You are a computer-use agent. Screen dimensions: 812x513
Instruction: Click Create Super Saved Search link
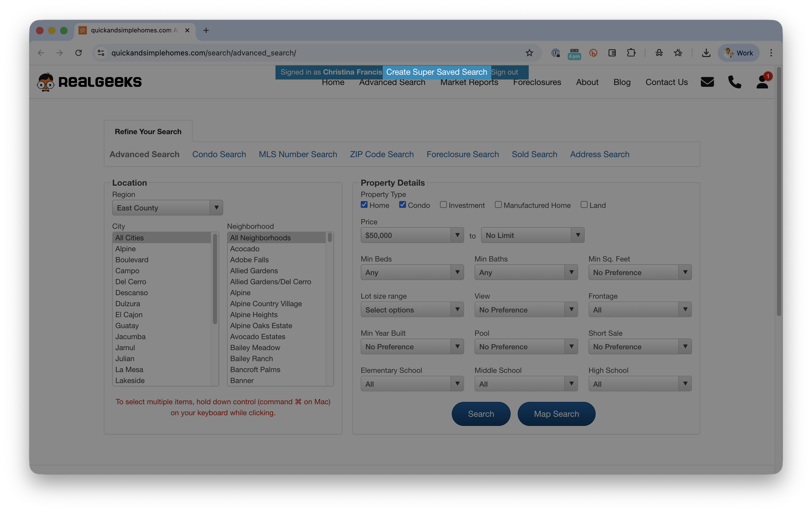(x=436, y=72)
